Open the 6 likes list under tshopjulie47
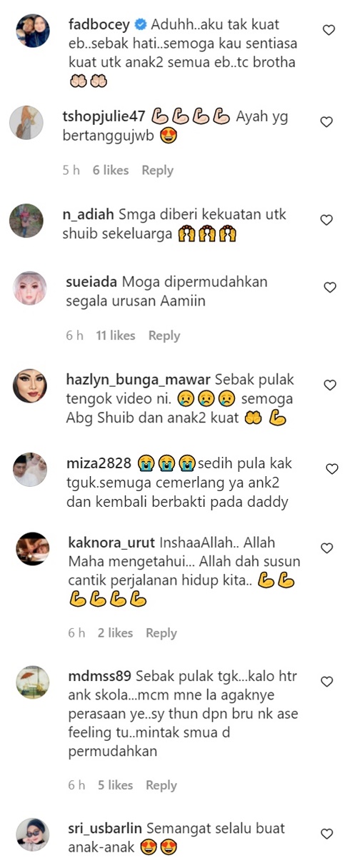345x868 pixels. [x=111, y=170]
